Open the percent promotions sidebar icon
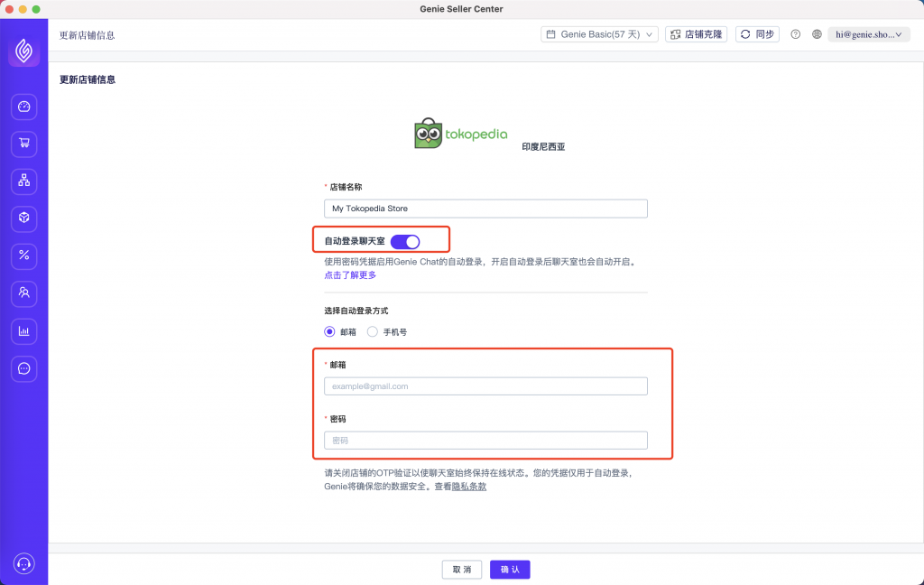 24,255
